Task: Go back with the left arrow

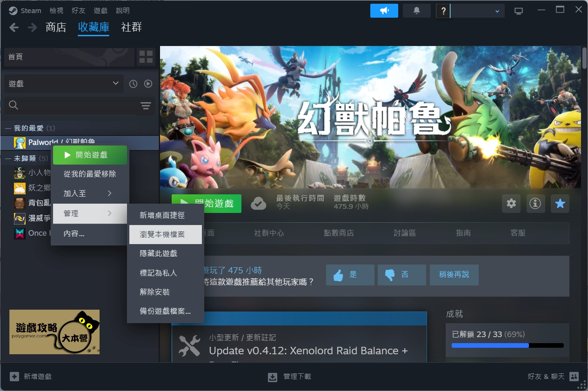Action: [14, 27]
